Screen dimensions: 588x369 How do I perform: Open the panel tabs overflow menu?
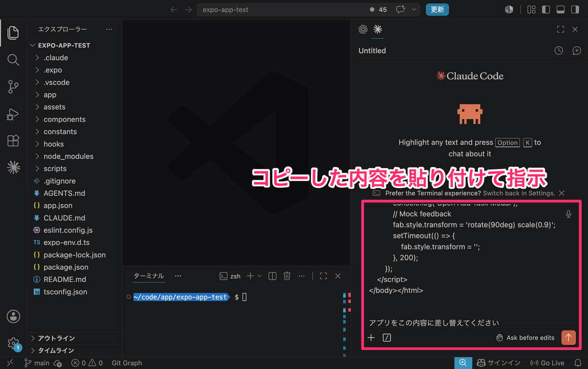tap(178, 276)
